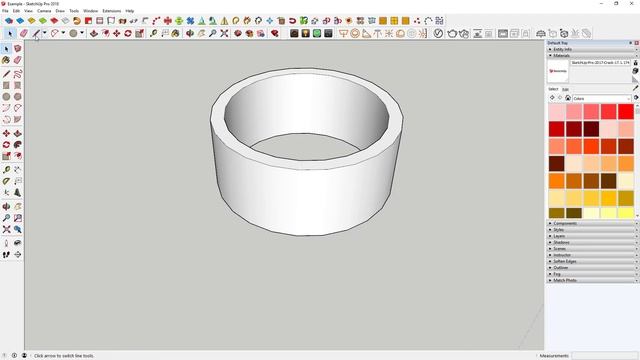Screen dimensions: 640x360
Task: Expand the Shadows panel
Action: pyautogui.click(x=592, y=242)
